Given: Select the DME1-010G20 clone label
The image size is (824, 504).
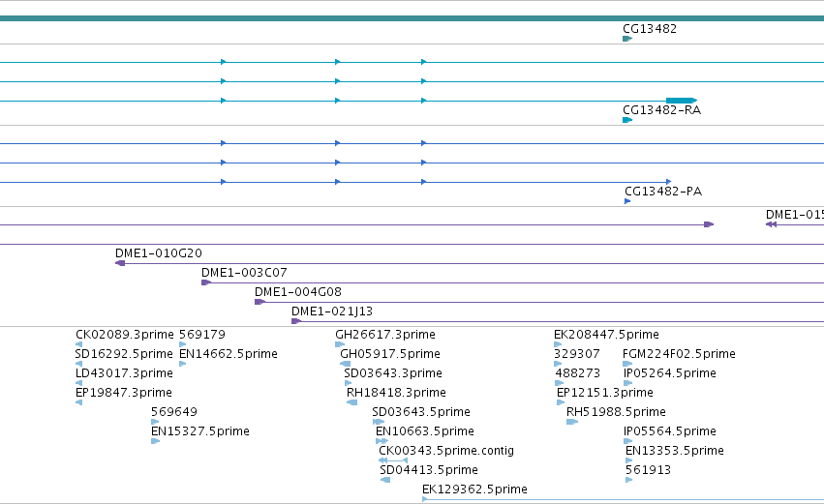Looking at the screenshot, I should (159, 253).
